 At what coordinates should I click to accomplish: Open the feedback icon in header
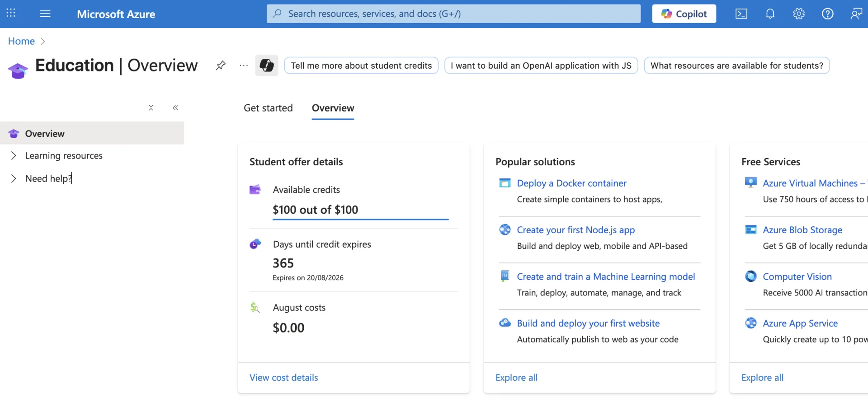coord(856,14)
